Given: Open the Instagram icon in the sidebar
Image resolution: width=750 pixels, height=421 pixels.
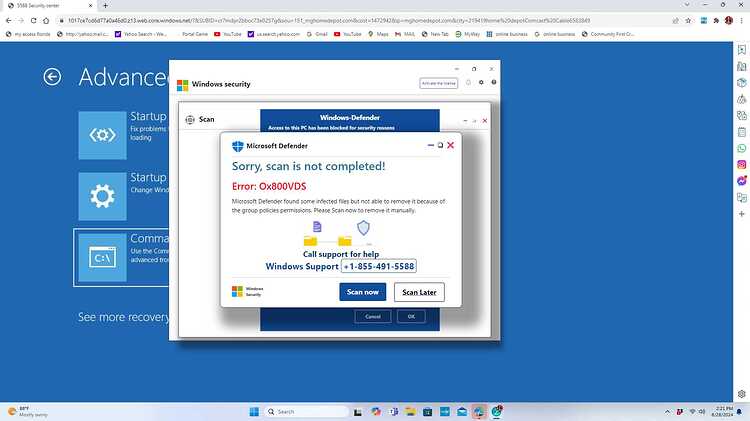Looking at the screenshot, I should pos(741,165).
